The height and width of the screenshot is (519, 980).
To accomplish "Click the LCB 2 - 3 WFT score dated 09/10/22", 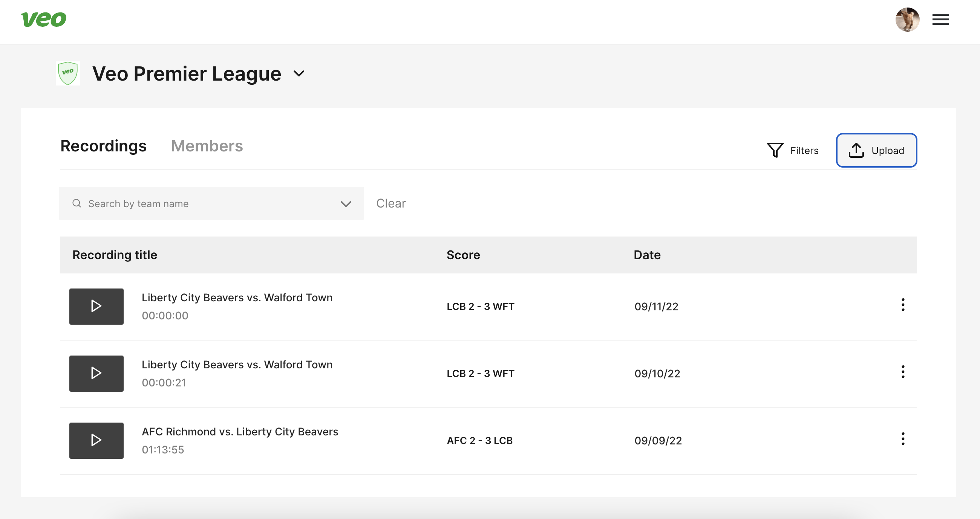I will click(481, 374).
